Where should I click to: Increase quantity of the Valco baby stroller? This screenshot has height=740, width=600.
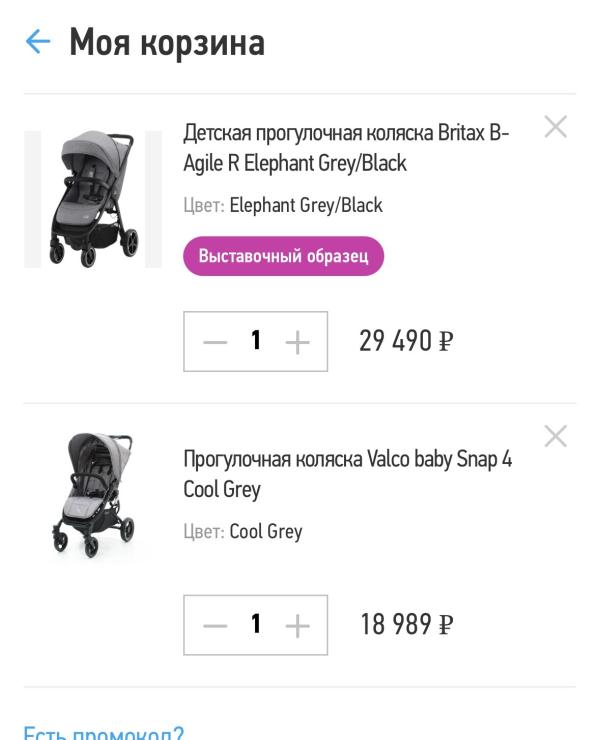point(297,626)
